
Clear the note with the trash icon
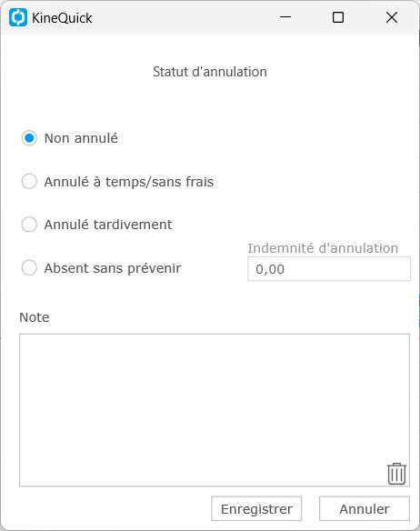396,474
